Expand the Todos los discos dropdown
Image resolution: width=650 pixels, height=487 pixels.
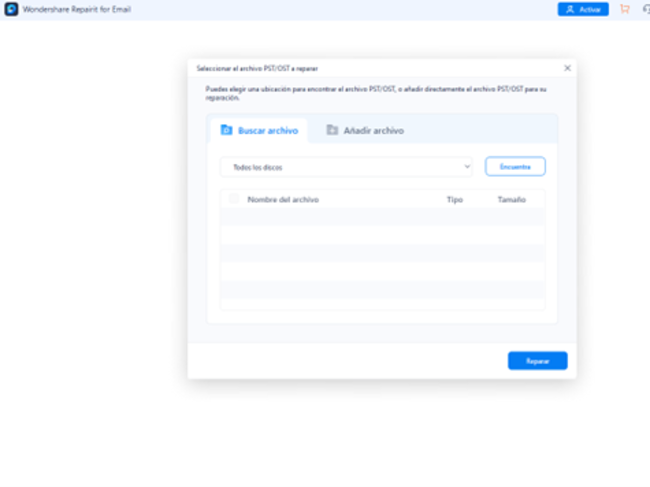(x=345, y=167)
